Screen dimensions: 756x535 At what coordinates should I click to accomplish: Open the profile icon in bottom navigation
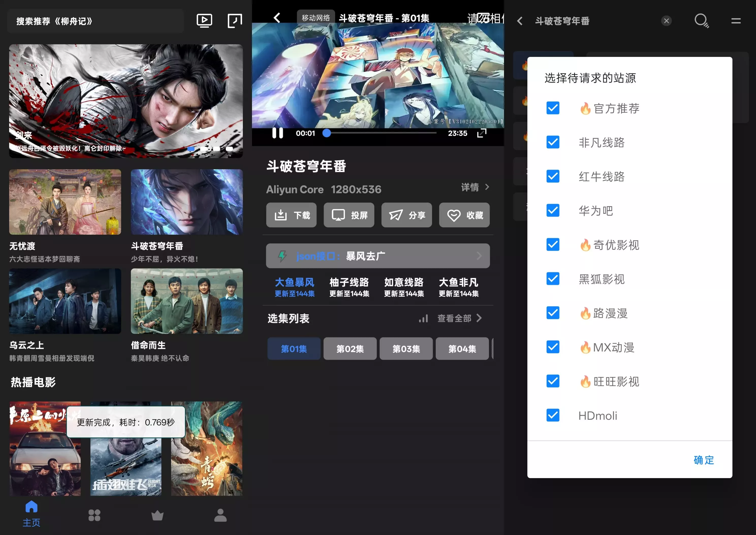click(220, 515)
